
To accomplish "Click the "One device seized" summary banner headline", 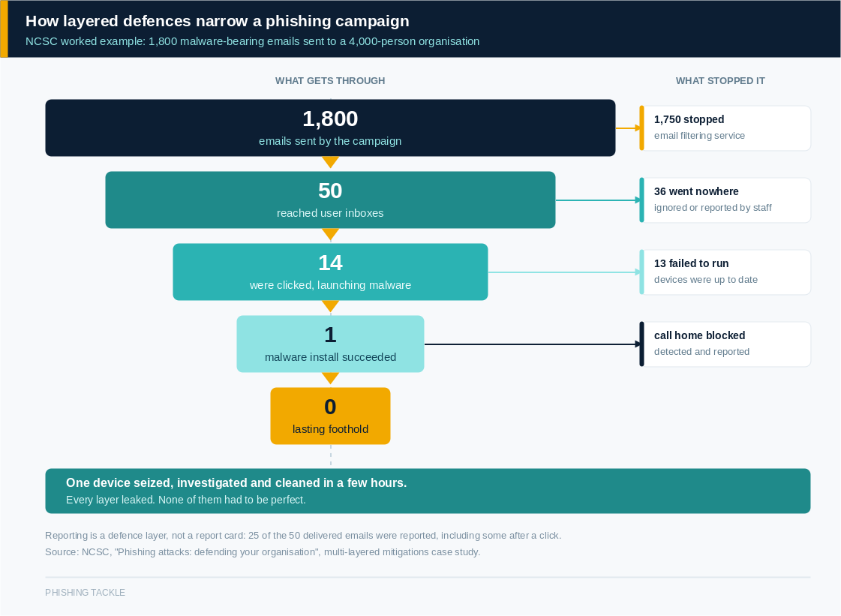I will pos(236,483).
